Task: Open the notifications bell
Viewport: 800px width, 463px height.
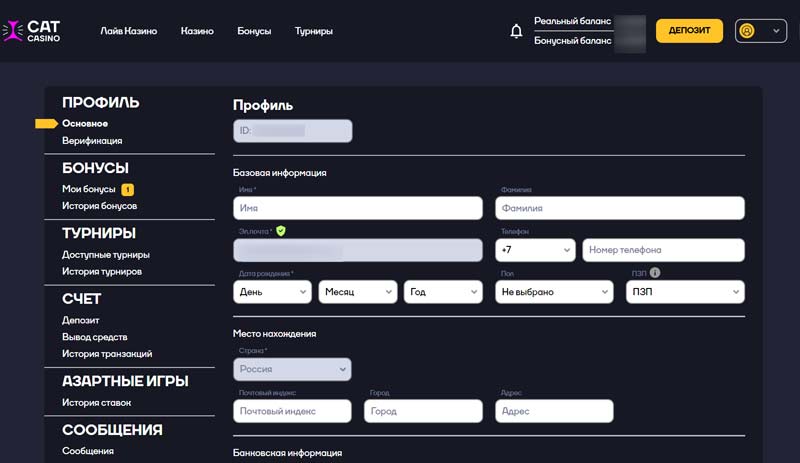Action: tap(516, 31)
